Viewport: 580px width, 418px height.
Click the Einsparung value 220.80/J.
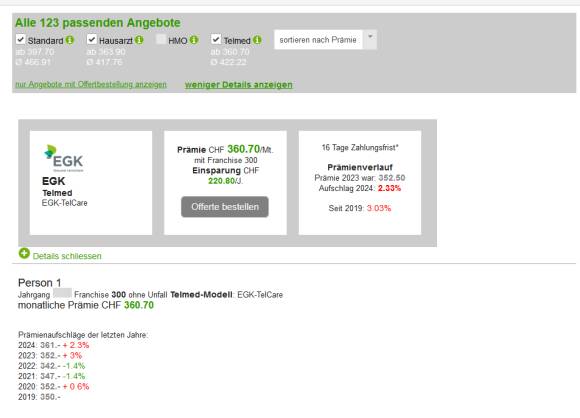[225, 181]
